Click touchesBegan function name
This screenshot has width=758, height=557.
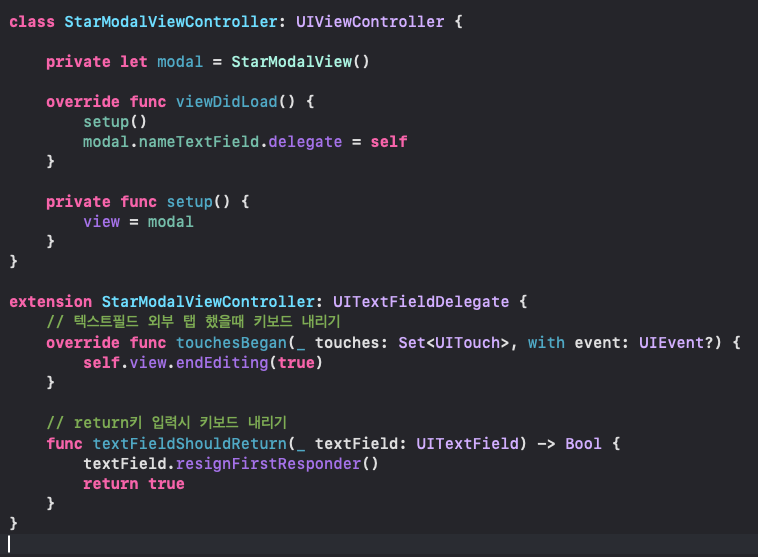[x=232, y=343]
